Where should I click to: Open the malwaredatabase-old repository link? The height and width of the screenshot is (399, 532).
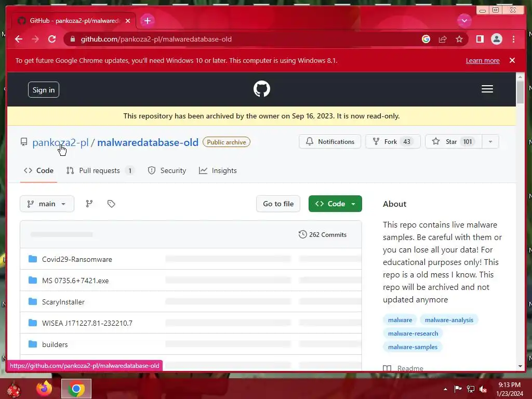point(148,142)
